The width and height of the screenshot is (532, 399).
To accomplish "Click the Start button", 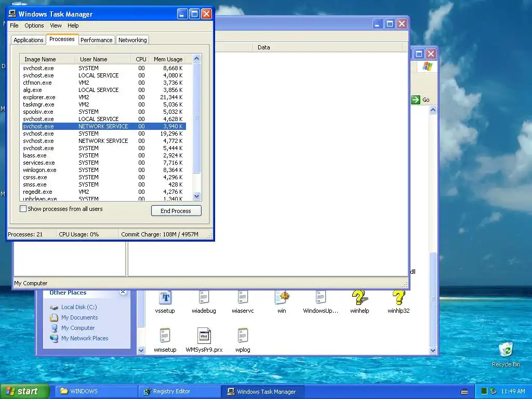I will [25, 391].
